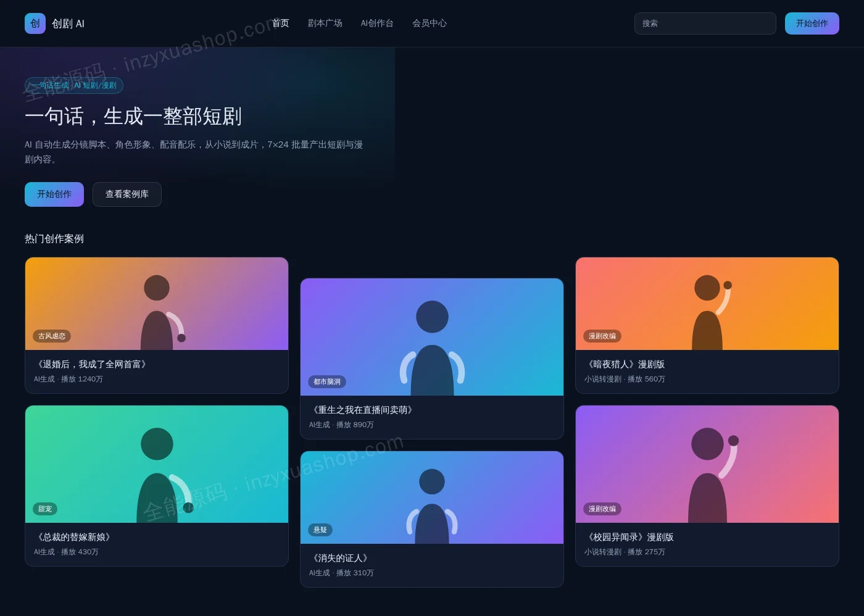
Task: Click 漫剧改编 tag on 暗夜猎人 card
Action: (602, 336)
